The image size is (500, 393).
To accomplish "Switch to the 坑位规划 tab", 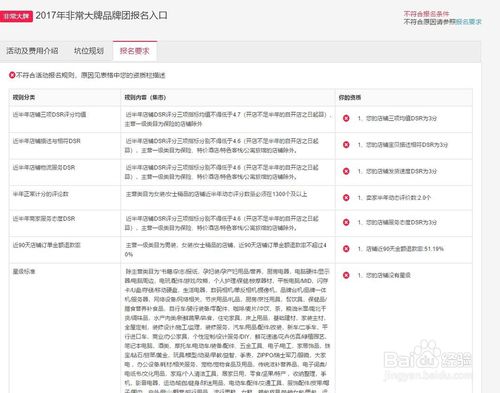I will click(89, 51).
